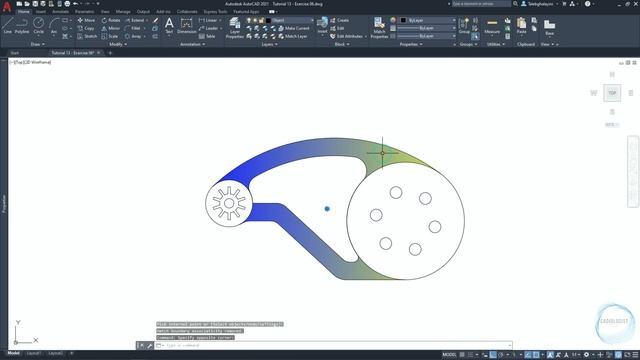Toggle the drawing grid display in status bar
The width and height of the screenshot is (640, 360).
click(462, 355)
